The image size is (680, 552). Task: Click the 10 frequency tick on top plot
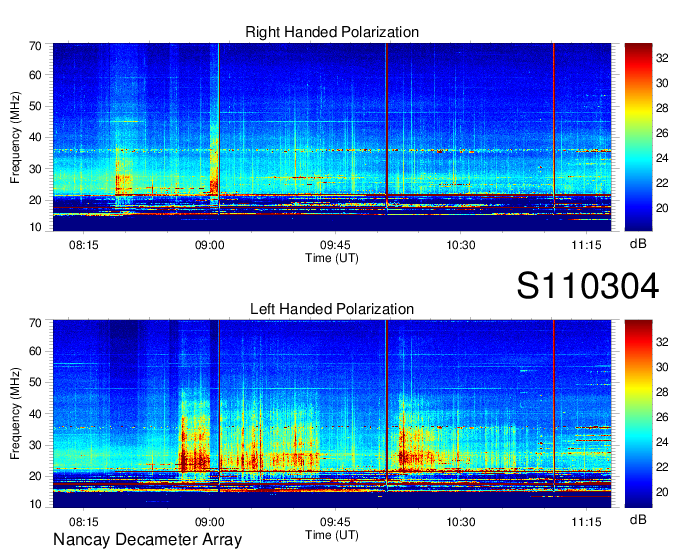pos(35,227)
